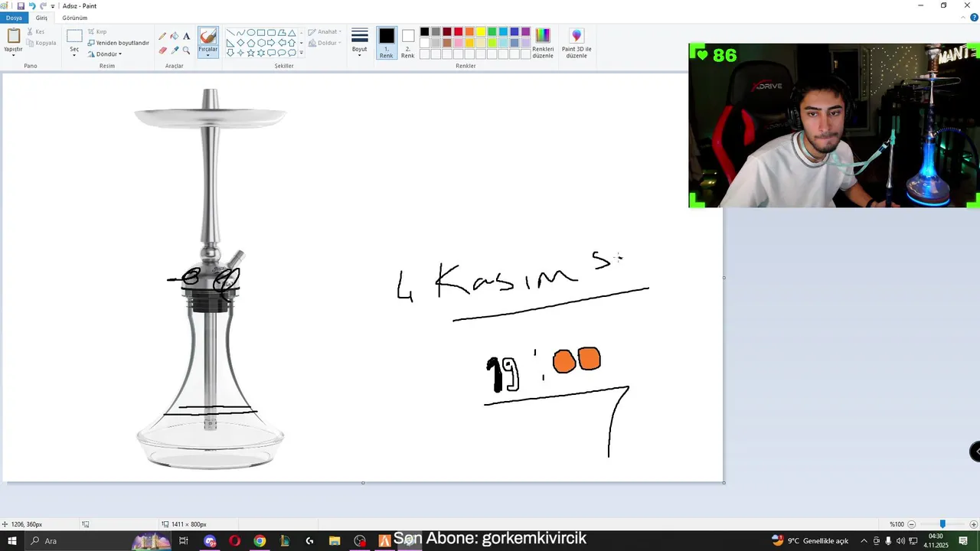Image resolution: width=980 pixels, height=551 pixels.
Task: Click Yeniden boyutlandır
Action: click(x=118, y=43)
